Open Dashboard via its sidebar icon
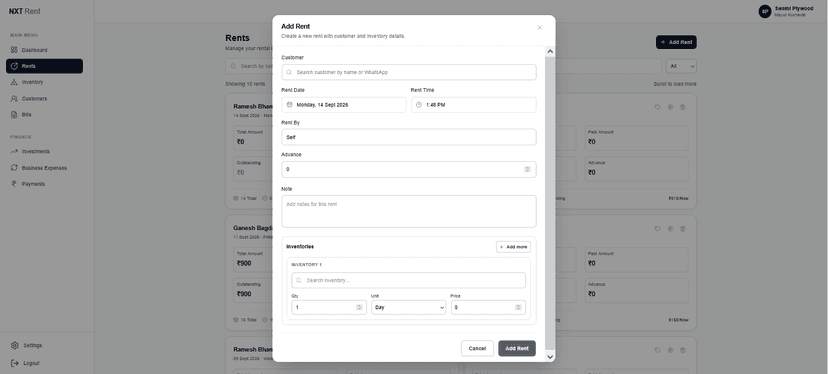The image size is (828, 374). click(14, 50)
